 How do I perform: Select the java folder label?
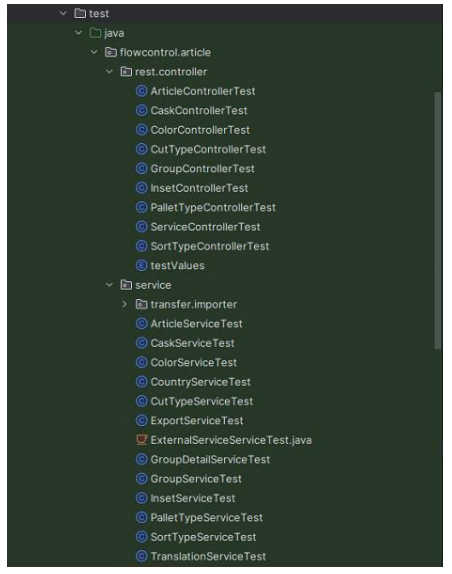click(114, 33)
